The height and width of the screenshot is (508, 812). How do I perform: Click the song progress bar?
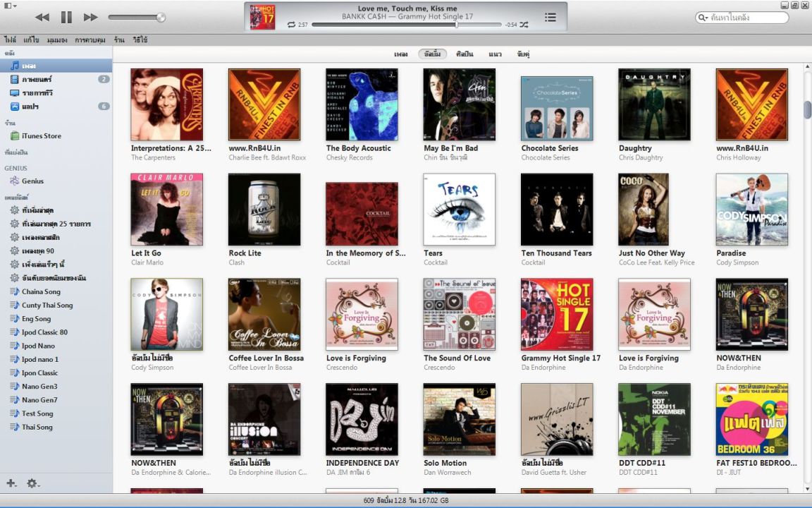pos(407,25)
